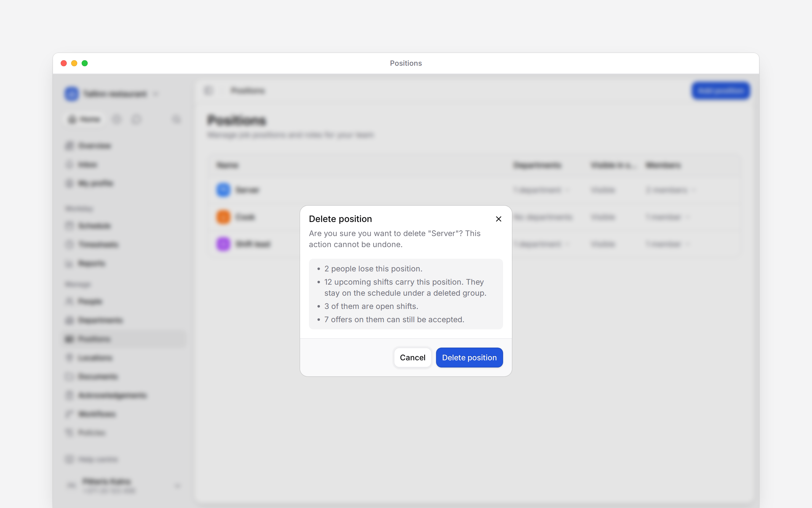
Task: Click the "2 people lose this position." line
Action: [373, 269]
